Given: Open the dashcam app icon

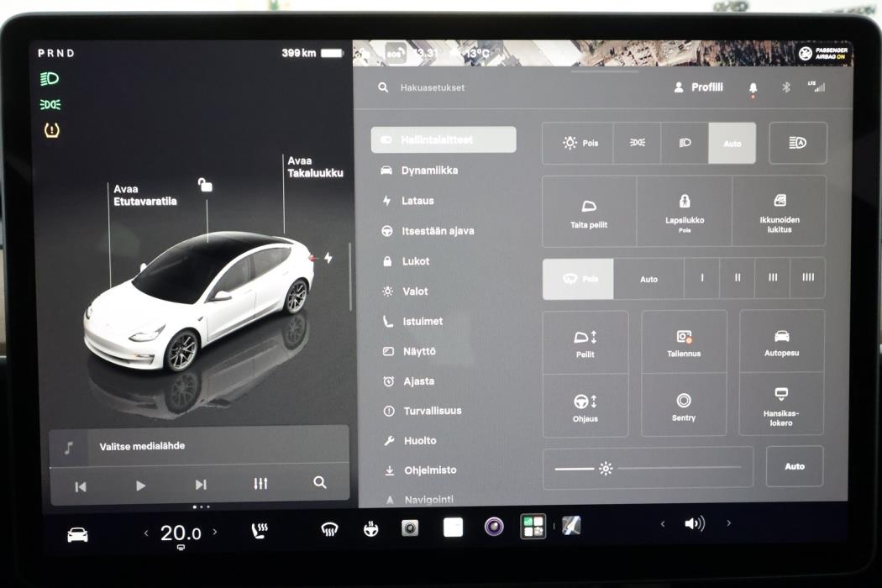Looking at the screenshot, I should click(410, 528).
